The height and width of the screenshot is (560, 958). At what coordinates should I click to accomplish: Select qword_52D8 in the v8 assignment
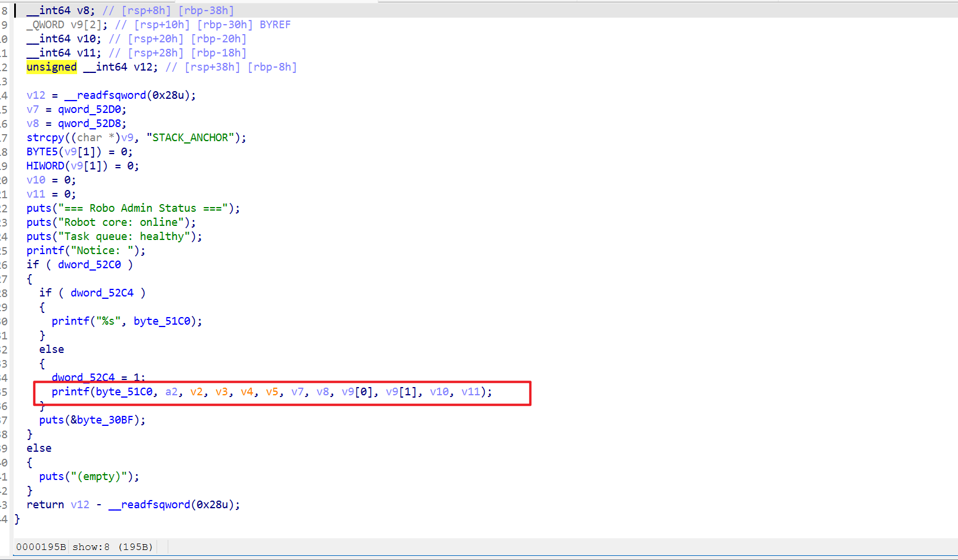coord(89,124)
